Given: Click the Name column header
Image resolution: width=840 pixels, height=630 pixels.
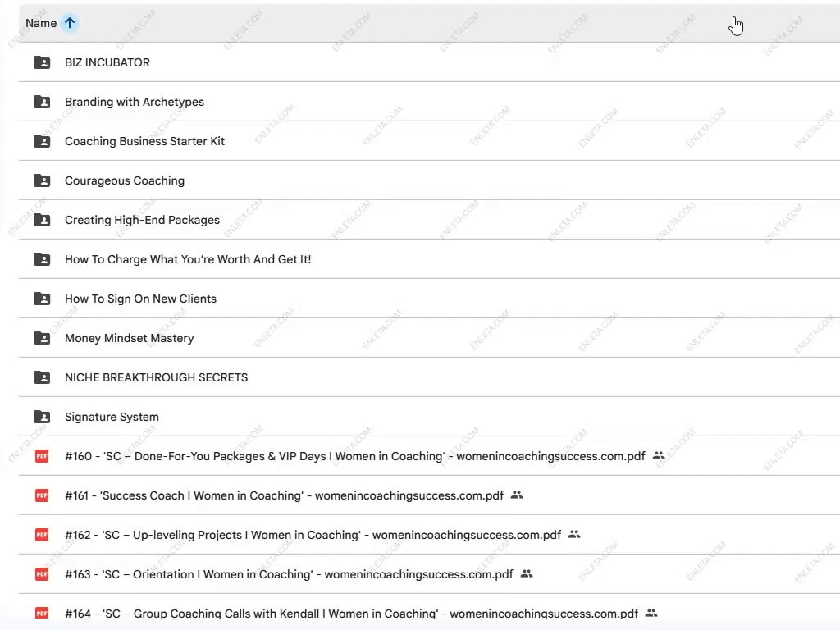Looking at the screenshot, I should (41, 23).
